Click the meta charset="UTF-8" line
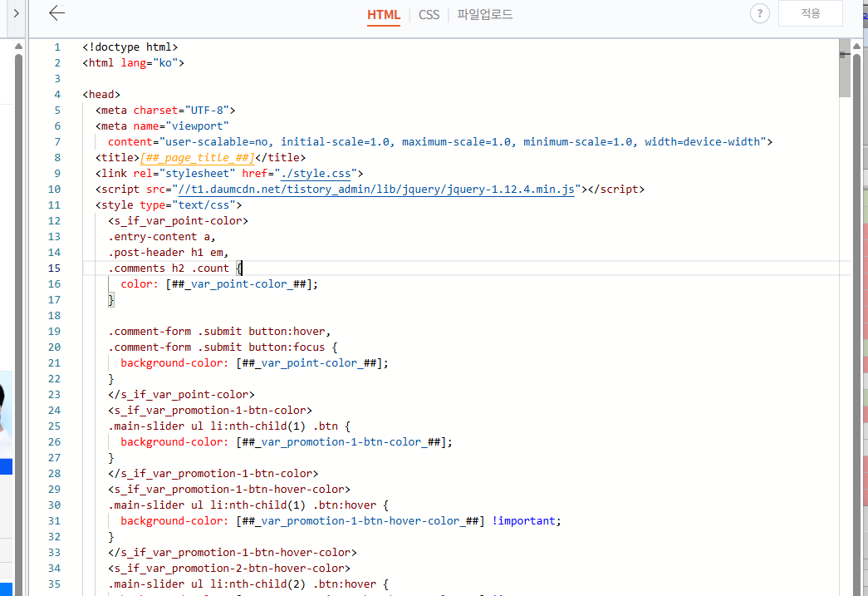868x596 pixels. [165, 111]
